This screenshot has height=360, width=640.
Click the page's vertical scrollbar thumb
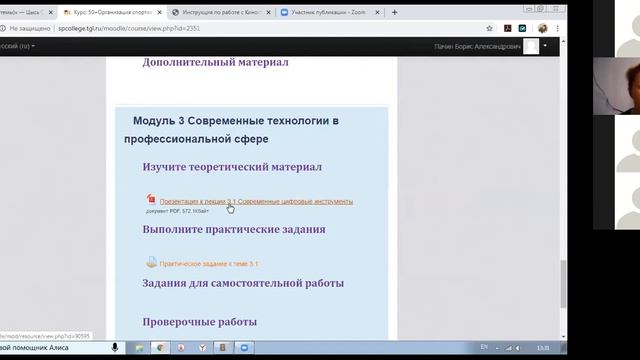click(x=563, y=284)
